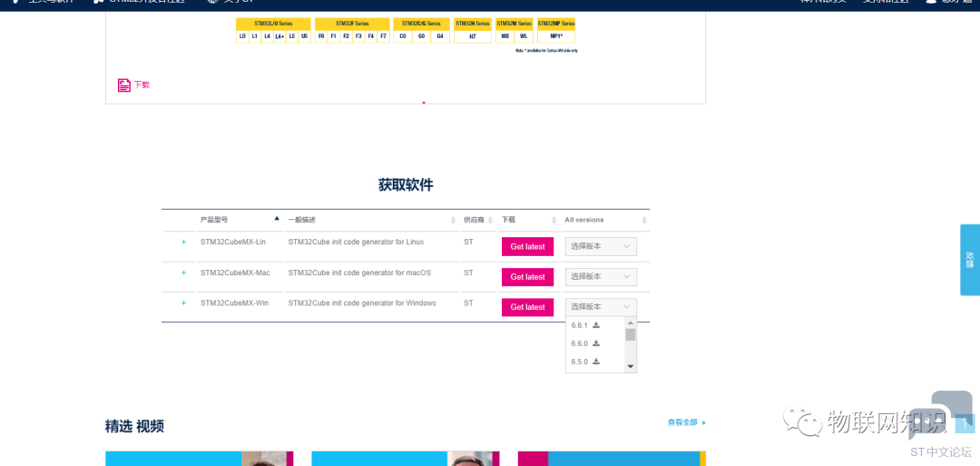Open the version dropdown for STM32CubeMX-Lin
Image resolution: width=980 pixels, height=466 pixels.
pos(601,246)
